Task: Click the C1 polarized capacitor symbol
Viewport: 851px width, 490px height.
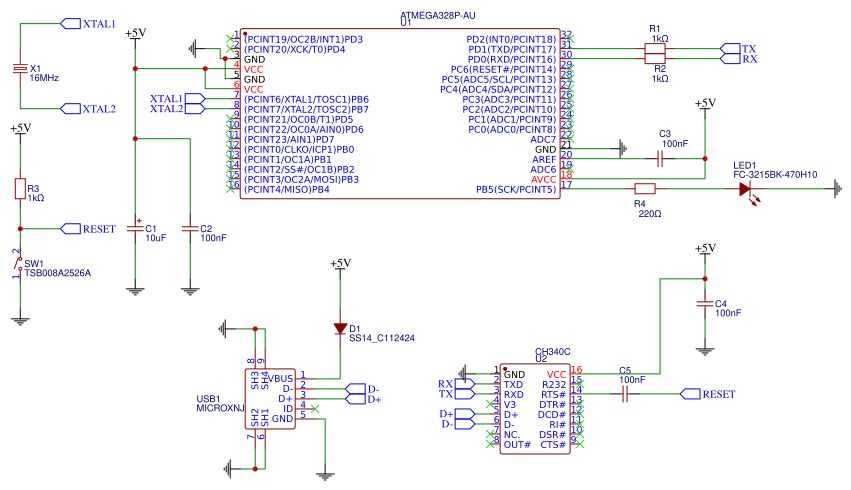Action: (x=135, y=228)
